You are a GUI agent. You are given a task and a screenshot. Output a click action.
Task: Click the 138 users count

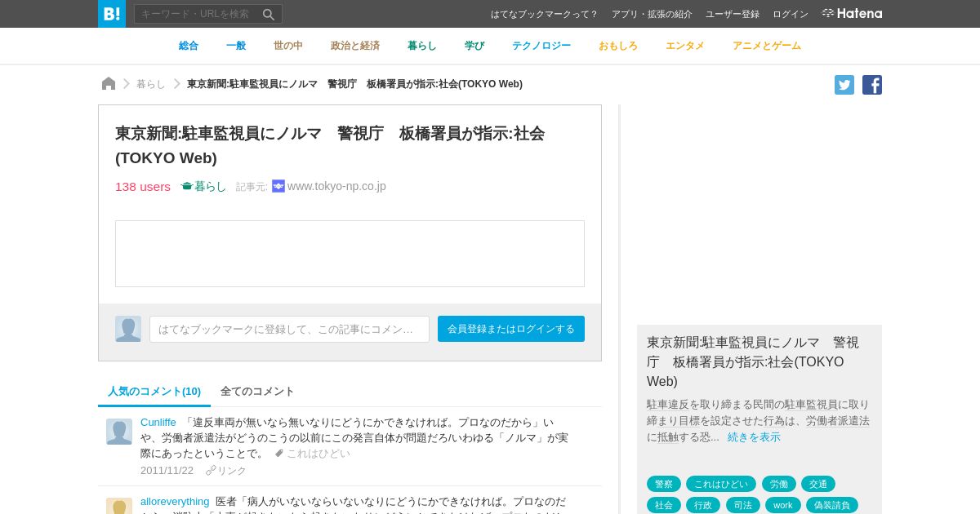[x=143, y=186]
